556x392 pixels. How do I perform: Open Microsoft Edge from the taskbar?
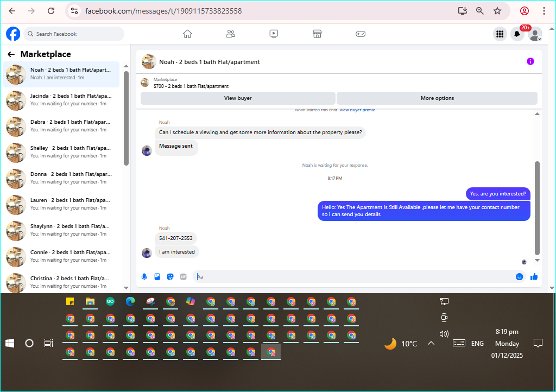coord(130,302)
